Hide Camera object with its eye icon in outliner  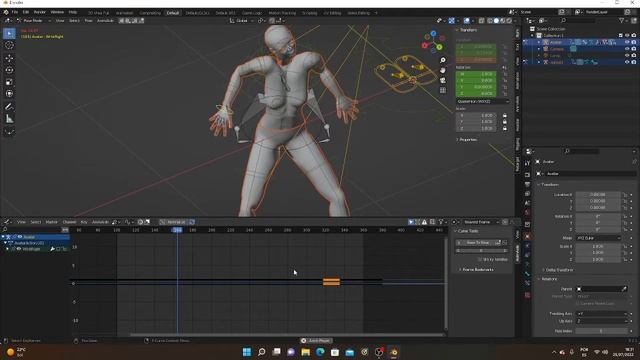coord(627,49)
